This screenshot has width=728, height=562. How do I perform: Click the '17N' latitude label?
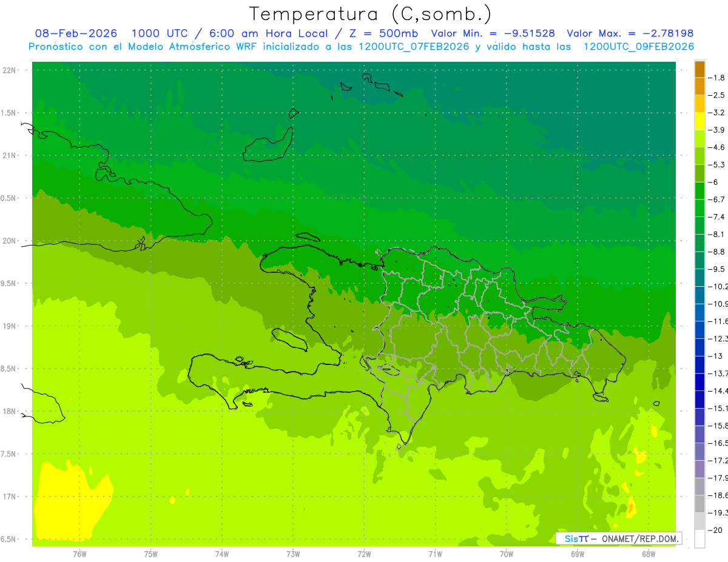point(10,497)
